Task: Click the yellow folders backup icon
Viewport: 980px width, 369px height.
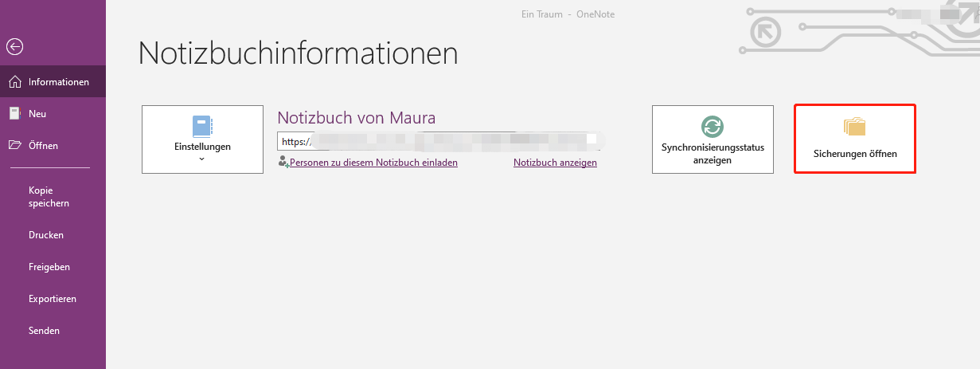Action: click(855, 126)
